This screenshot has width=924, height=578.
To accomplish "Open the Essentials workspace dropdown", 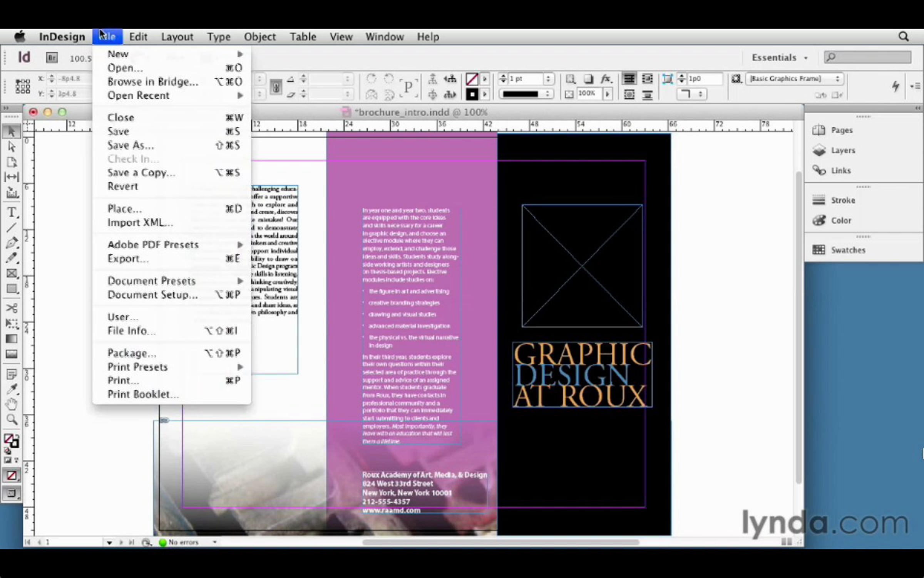I will click(780, 58).
